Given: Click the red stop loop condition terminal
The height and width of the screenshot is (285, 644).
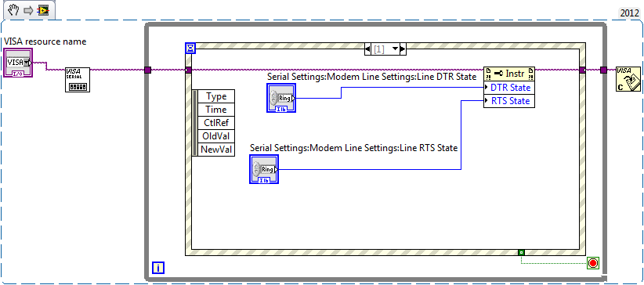Looking at the screenshot, I should pyautogui.click(x=592, y=263).
